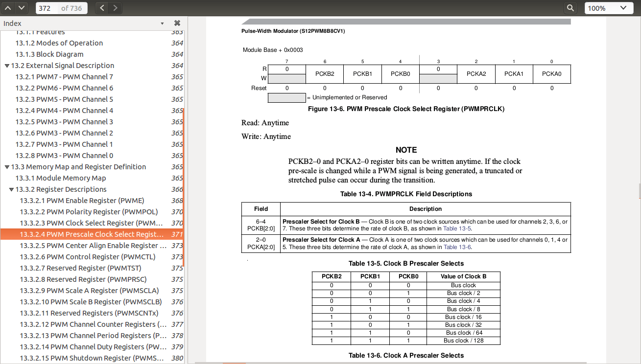Follow the Table 13-6 link in description
Viewport: 641px width, 364px height.
[x=457, y=247]
